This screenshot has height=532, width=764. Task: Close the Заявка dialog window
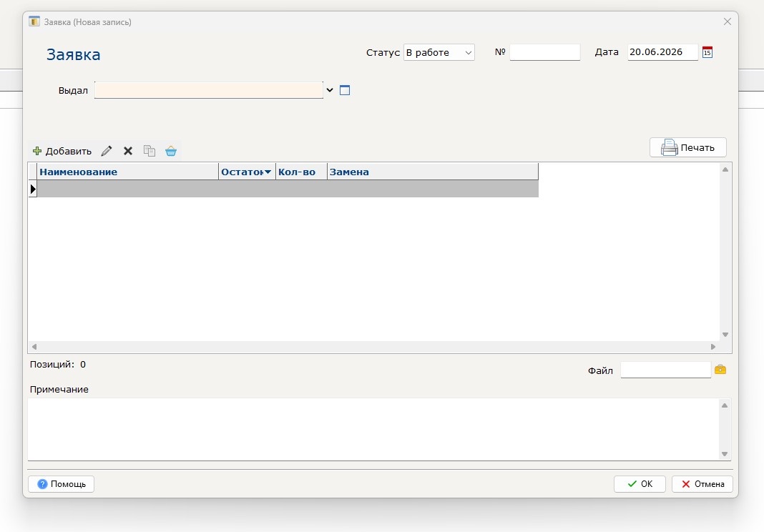pos(728,21)
